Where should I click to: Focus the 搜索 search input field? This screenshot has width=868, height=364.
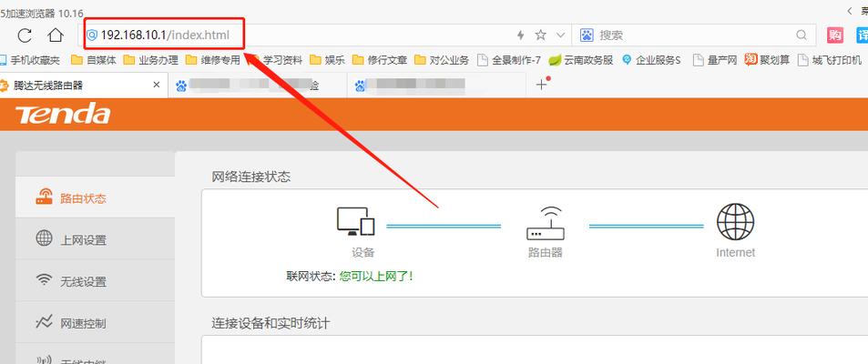[694, 35]
